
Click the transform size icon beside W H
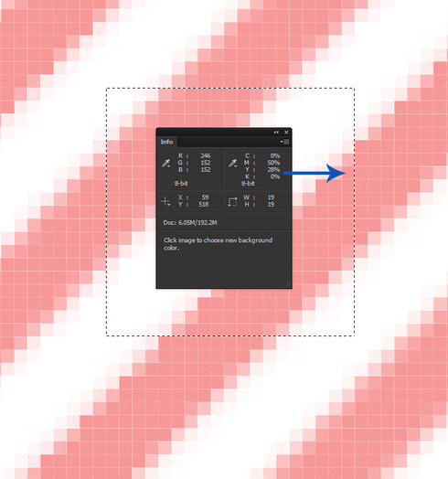click(232, 202)
